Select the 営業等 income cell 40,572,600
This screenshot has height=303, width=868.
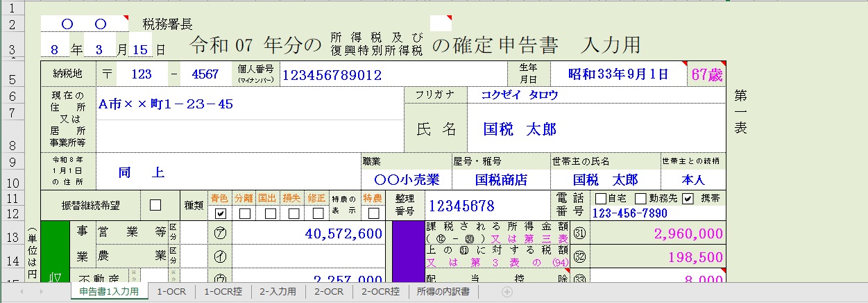[308, 234]
